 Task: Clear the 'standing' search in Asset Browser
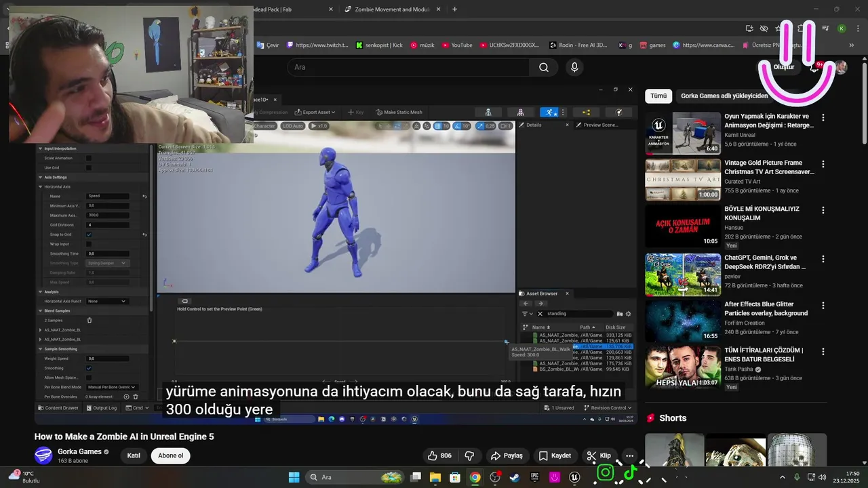coord(540,314)
